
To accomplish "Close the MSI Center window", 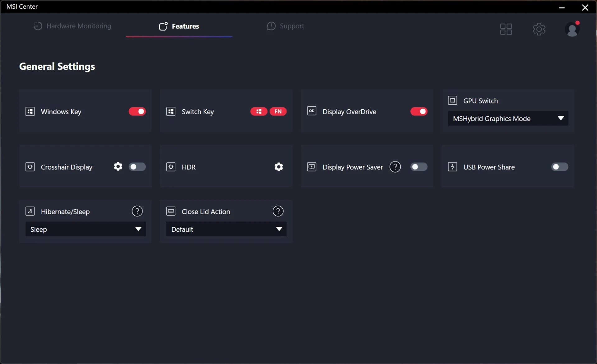I will (x=585, y=7).
